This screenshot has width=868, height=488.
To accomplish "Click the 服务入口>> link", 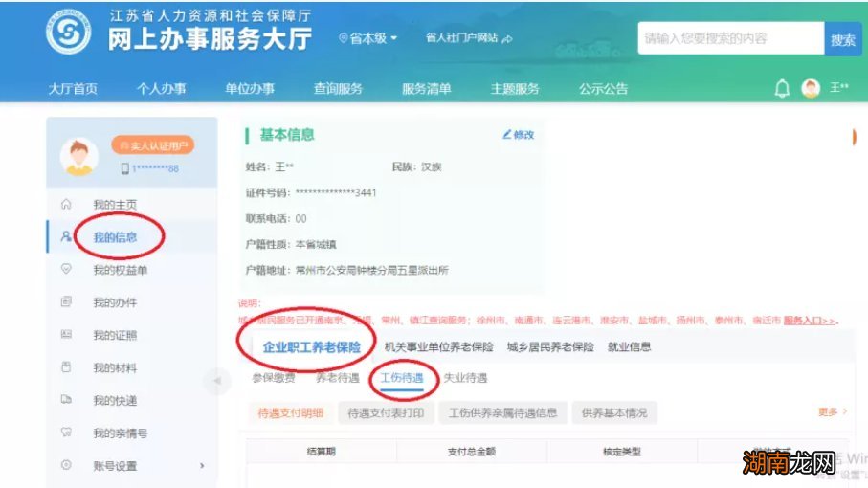I will click(810, 321).
